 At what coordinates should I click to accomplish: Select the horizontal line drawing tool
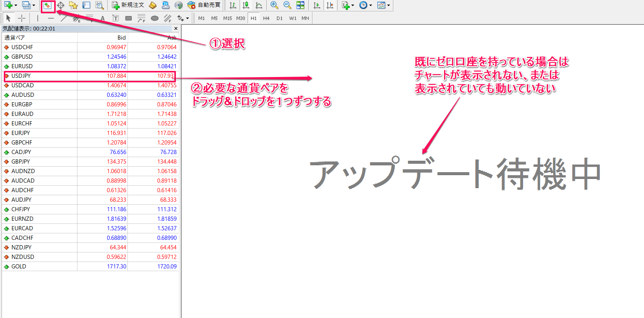click(51, 18)
